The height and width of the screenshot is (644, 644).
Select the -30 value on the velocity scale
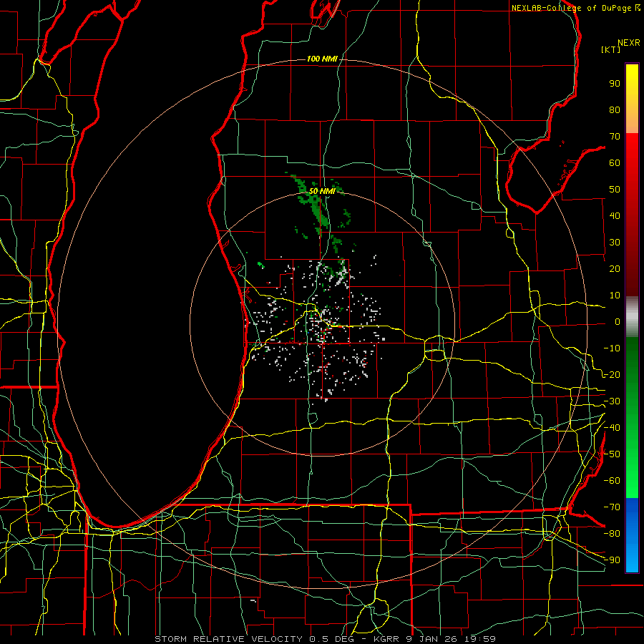(x=612, y=401)
